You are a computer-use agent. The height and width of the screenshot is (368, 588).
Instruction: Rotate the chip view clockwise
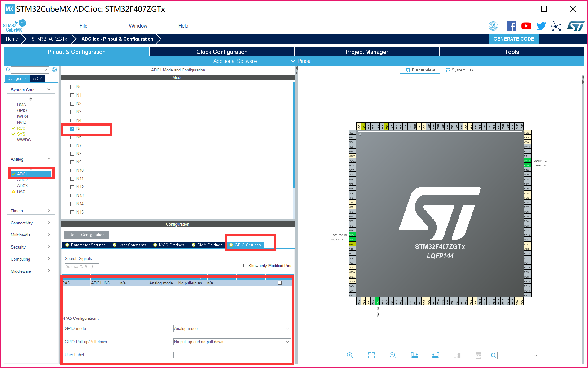click(414, 355)
